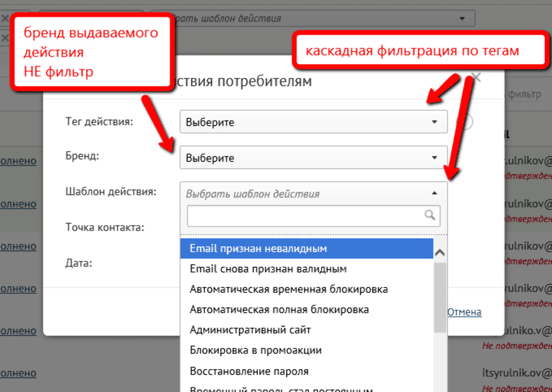
Task: Select "Блокировка в промоакции" option
Action: click(255, 350)
